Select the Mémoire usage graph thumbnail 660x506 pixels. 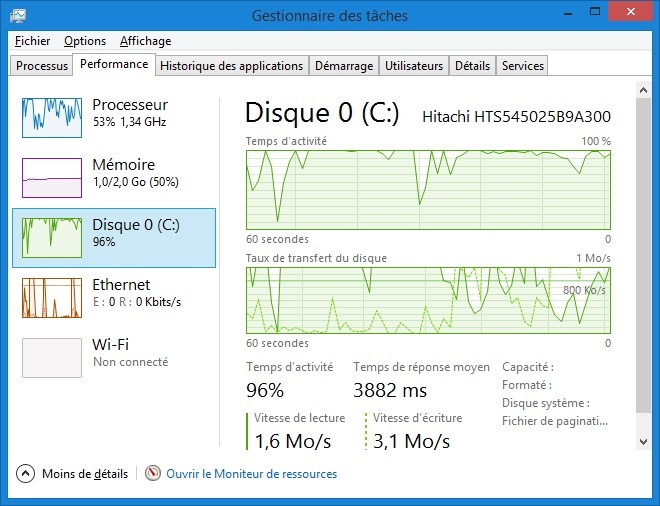pos(52,177)
